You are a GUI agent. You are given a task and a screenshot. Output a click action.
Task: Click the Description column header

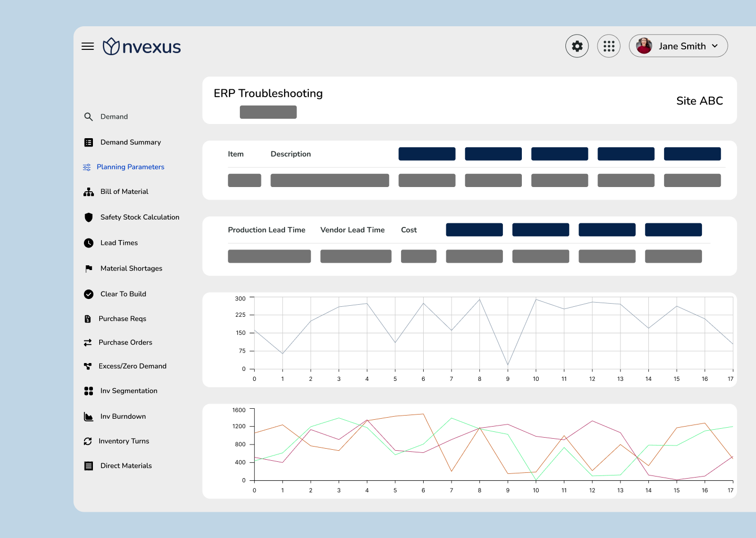[291, 154]
